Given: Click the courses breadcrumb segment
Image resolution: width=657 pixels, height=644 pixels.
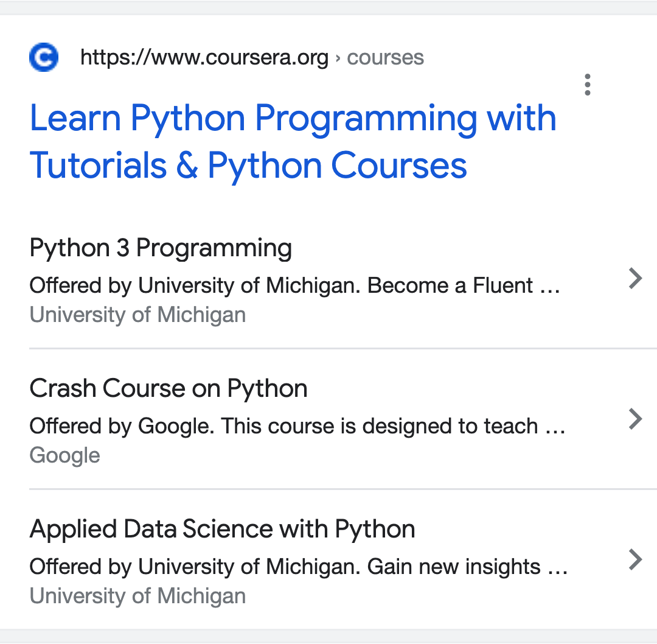Looking at the screenshot, I should 385,58.
